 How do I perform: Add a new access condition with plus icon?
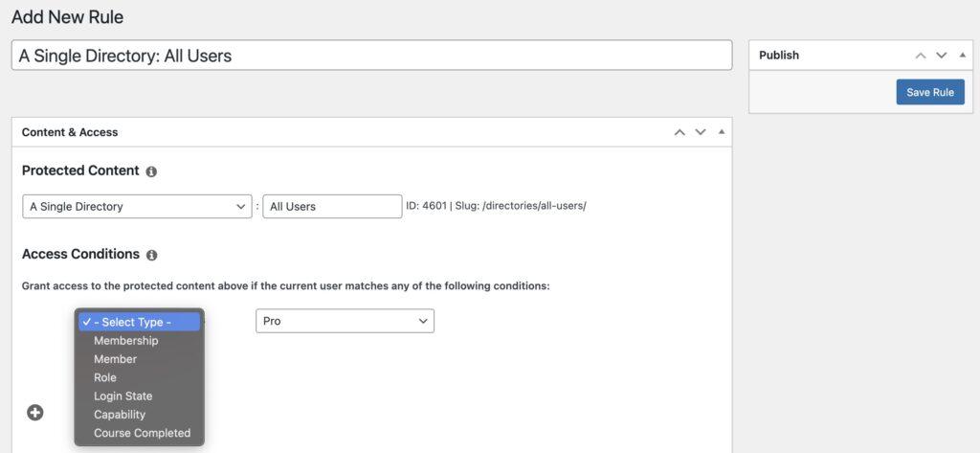click(x=35, y=413)
